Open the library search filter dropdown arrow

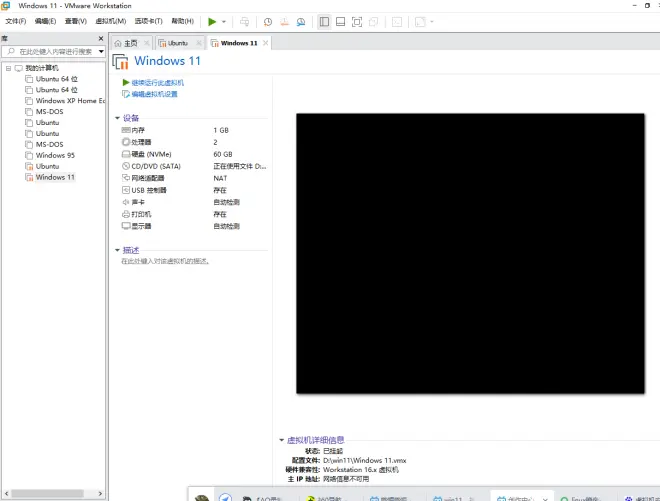101,51
